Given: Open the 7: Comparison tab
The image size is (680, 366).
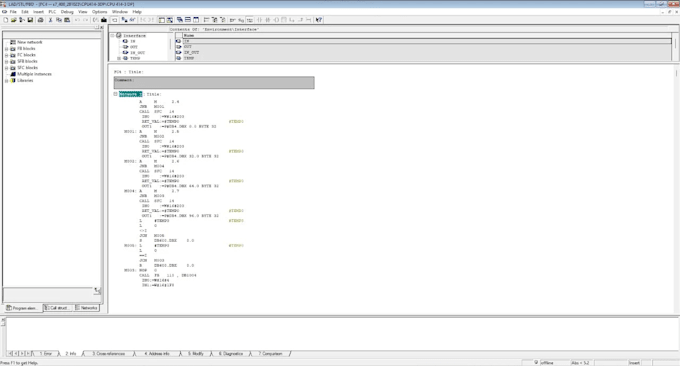Looking at the screenshot, I should [270, 354].
